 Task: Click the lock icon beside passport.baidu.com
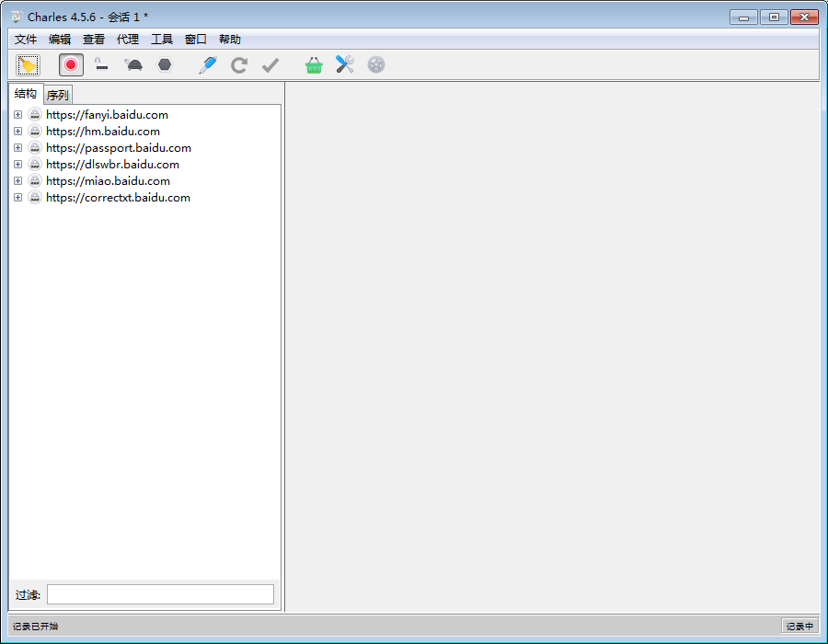35,148
